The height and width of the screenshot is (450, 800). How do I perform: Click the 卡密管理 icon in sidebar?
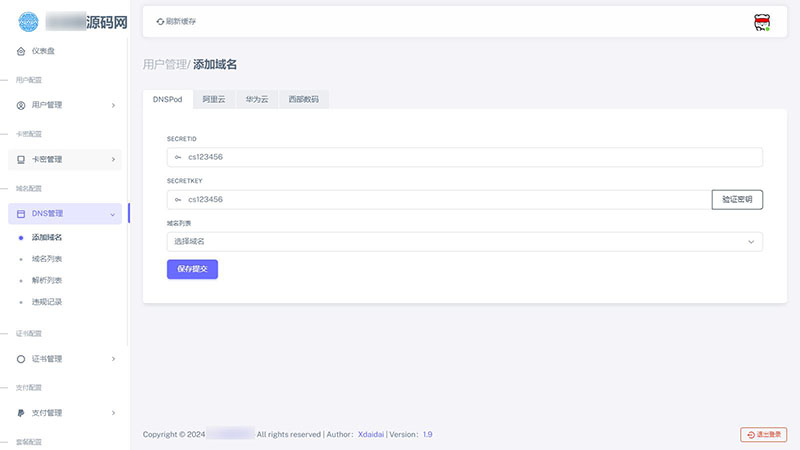(x=21, y=160)
